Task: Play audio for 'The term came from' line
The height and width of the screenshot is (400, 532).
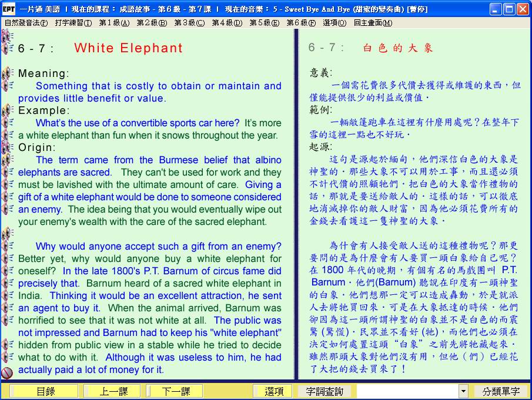Action: (8, 160)
